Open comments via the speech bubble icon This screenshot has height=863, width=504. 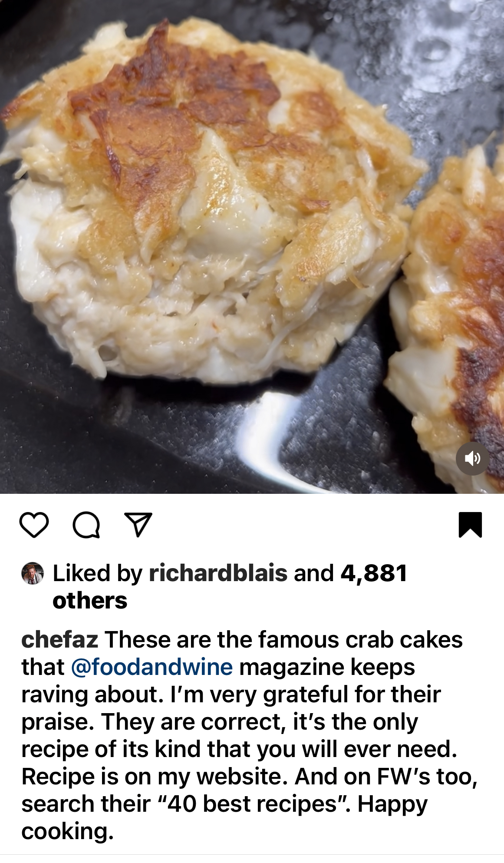86,525
